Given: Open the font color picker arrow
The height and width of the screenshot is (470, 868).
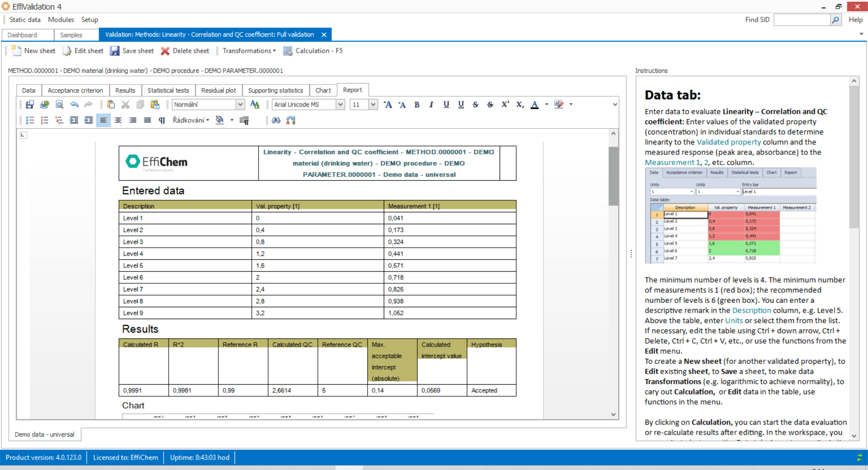Looking at the screenshot, I should [x=546, y=104].
